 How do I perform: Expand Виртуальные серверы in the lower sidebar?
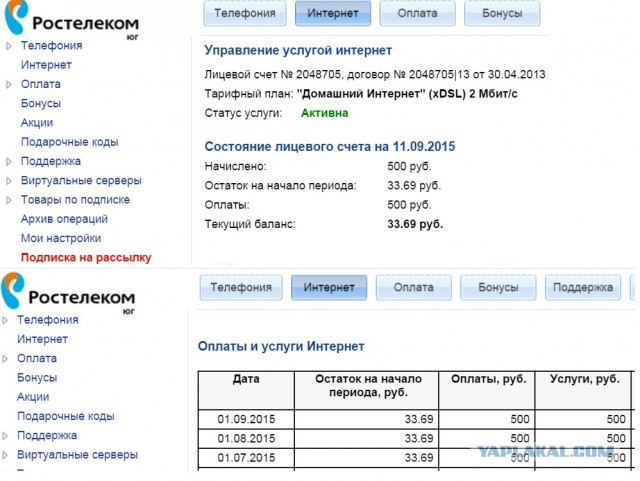[5, 455]
